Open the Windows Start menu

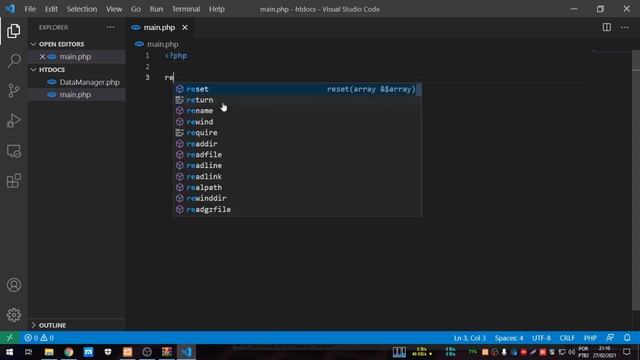pyautogui.click(x=9, y=352)
